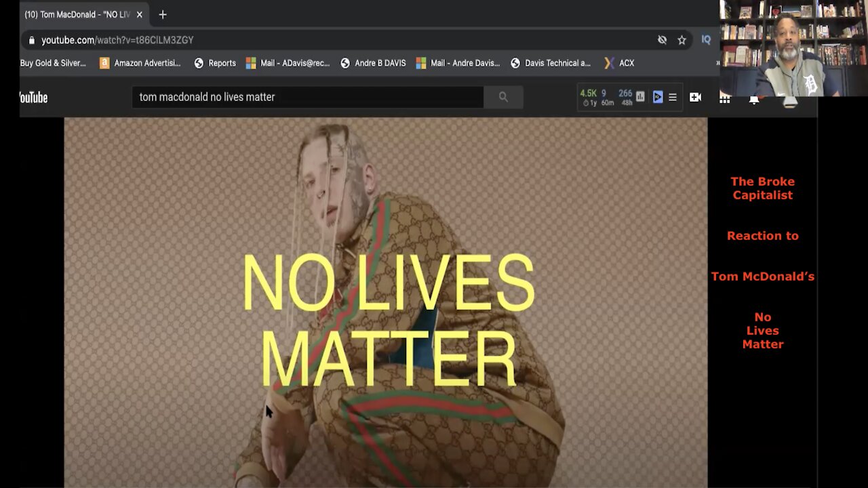This screenshot has height=488, width=868.
Task: Click the vidIQ 4.5K views stat
Action: 588,97
